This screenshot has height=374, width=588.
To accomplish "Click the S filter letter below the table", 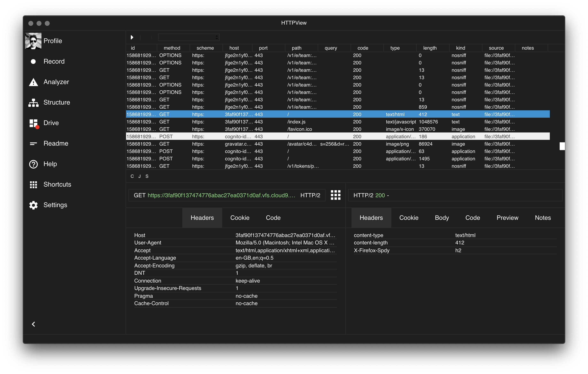I will tap(147, 176).
